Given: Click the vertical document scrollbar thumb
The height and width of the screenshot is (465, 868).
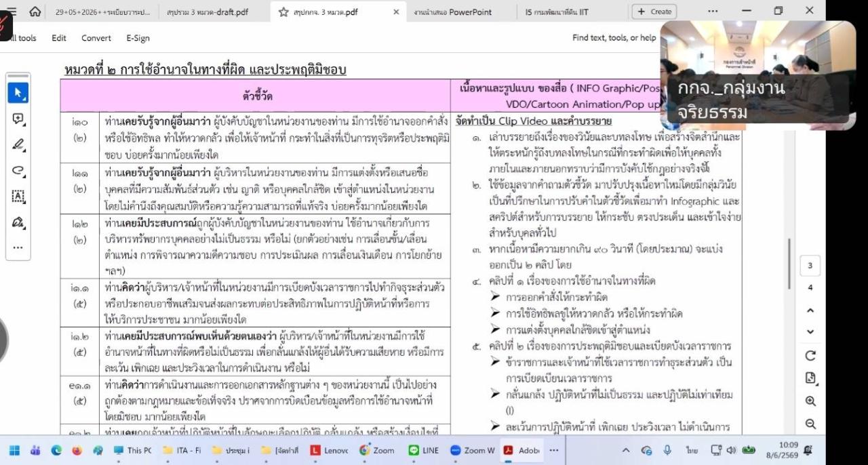Looking at the screenshot, I should tap(789, 264).
